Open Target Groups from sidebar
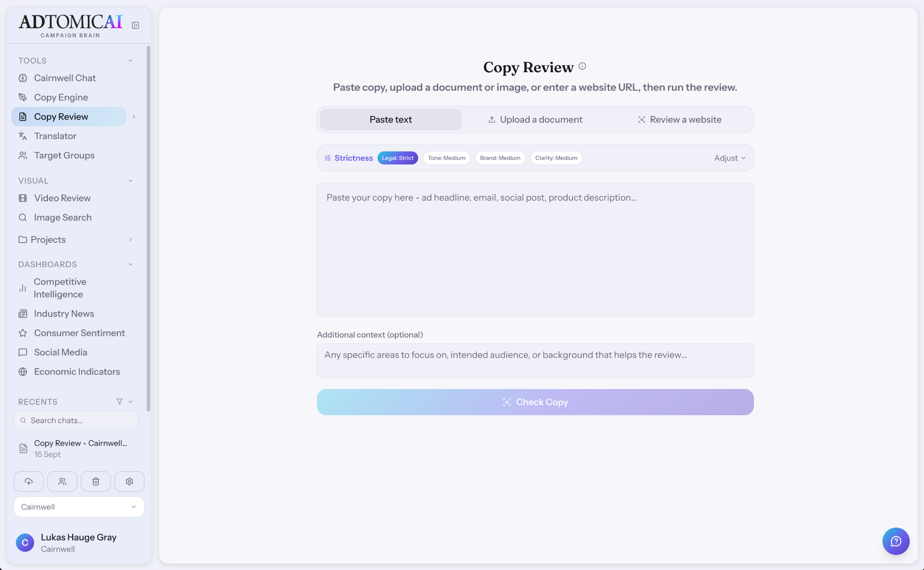The width and height of the screenshot is (924, 570). pos(69,156)
